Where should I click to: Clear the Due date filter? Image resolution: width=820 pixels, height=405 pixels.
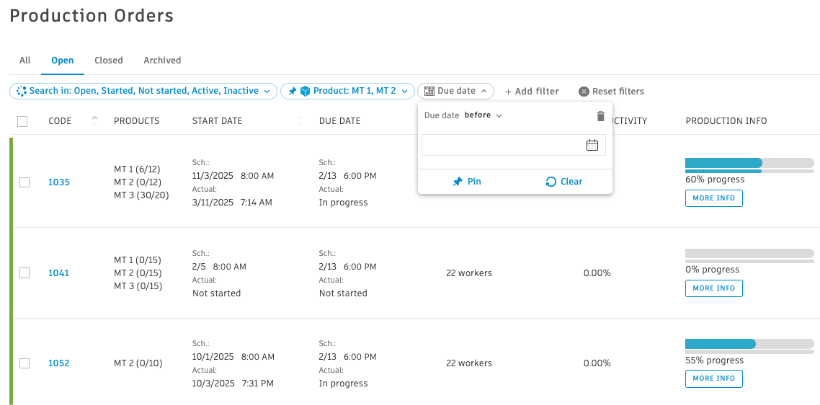click(x=564, y=182)
